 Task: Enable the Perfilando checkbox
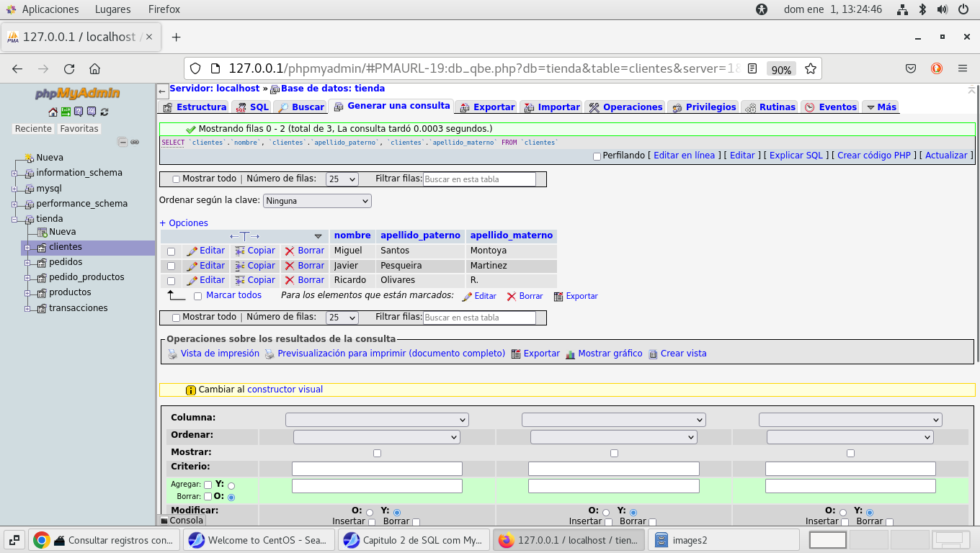597,156
